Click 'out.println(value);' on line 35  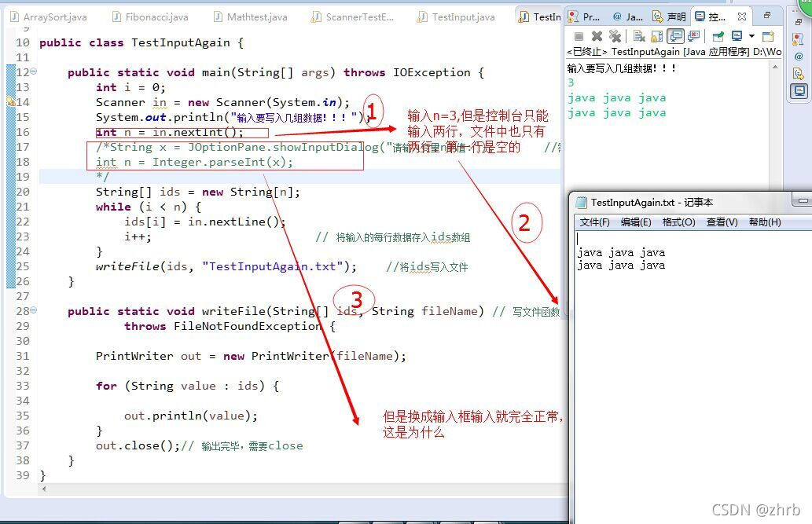coord(190,416)
